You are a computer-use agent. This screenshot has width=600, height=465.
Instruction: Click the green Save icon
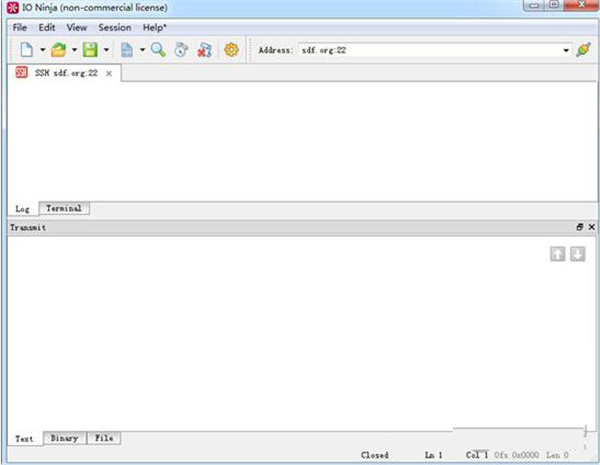pos(90,49)
